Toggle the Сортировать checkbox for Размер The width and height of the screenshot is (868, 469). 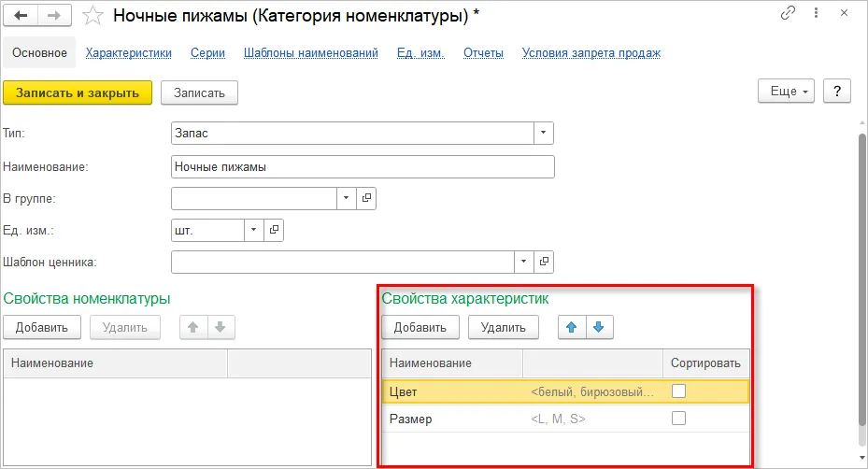click(x=678, y=418)
